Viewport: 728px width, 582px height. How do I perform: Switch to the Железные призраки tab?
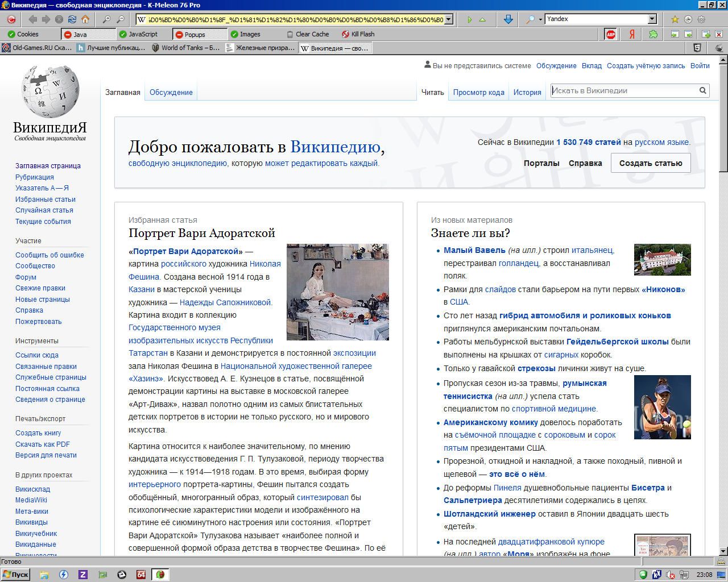pos(260,48)
